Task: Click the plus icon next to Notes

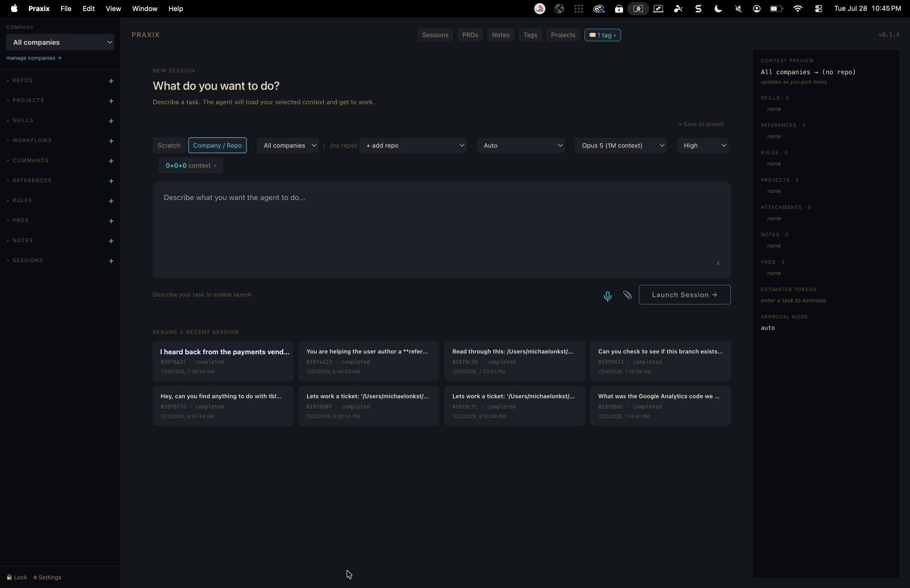Action: click(111, 241)
